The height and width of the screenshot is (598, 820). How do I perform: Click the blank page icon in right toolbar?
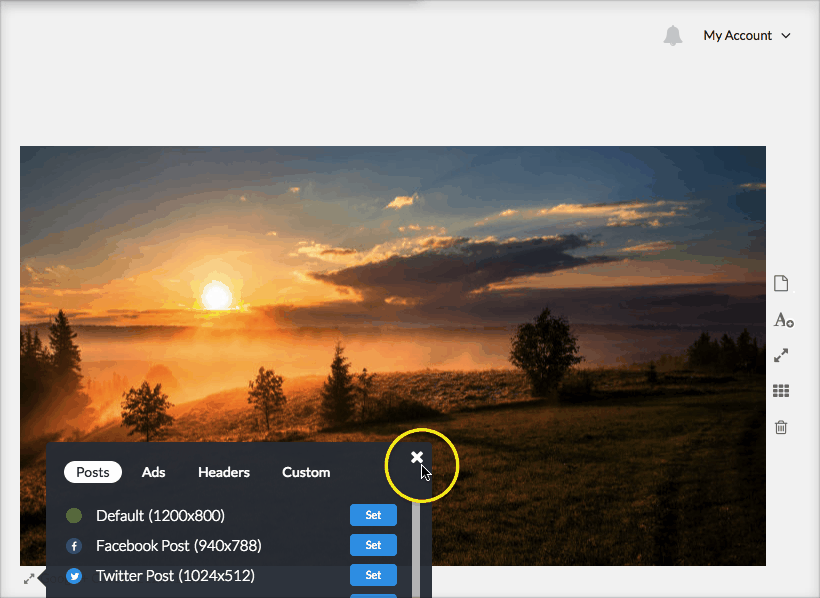coord(781,284)
